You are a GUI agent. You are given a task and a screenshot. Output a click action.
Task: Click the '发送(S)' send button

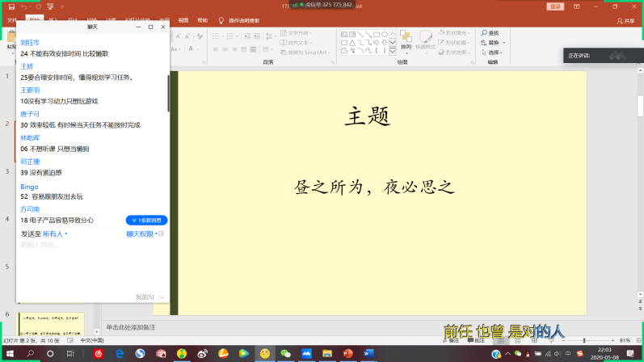(x=145, y=297)
